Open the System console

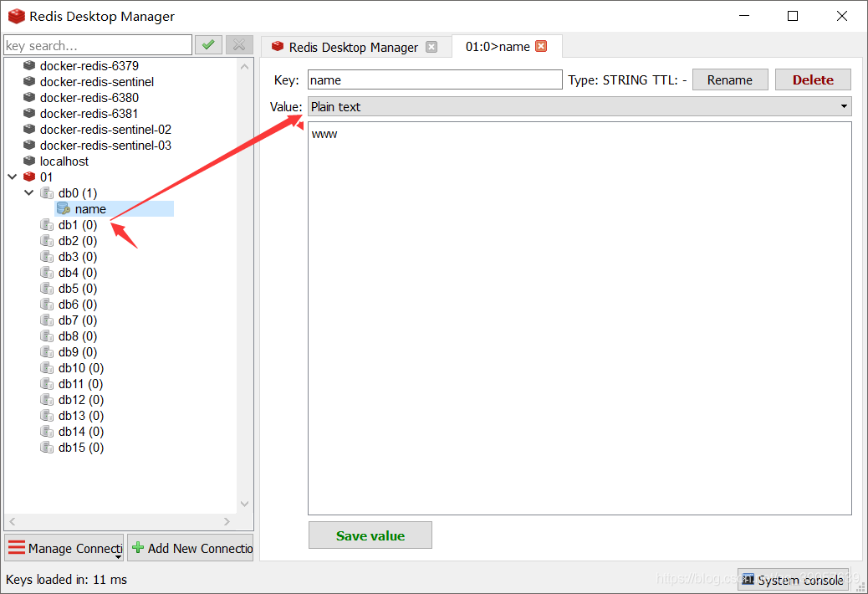click(793, 580)
